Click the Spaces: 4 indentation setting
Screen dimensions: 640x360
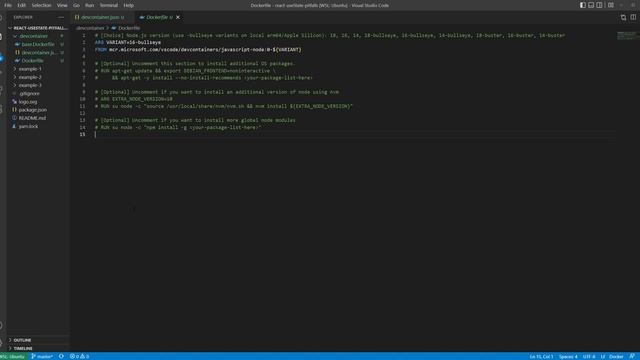(568, 356)
